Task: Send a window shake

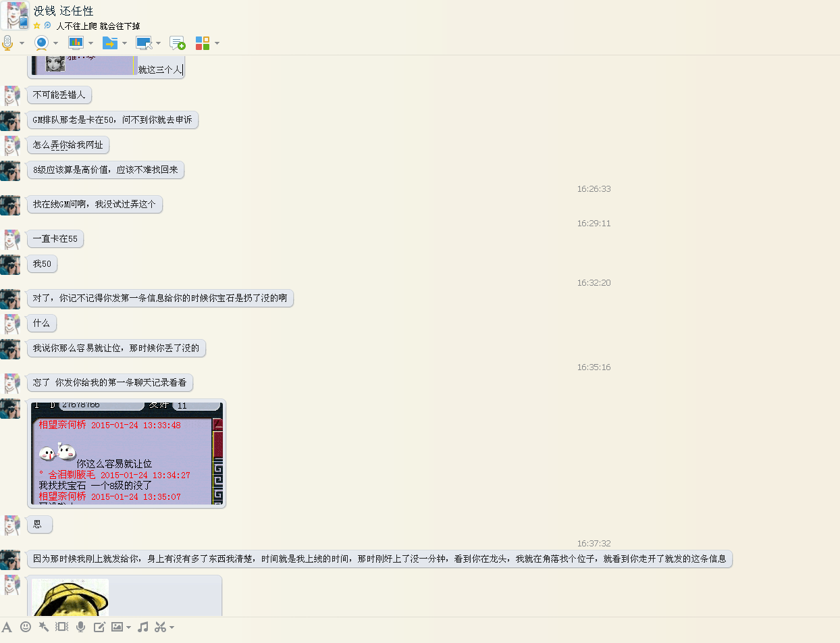Action: coord(62,627)
